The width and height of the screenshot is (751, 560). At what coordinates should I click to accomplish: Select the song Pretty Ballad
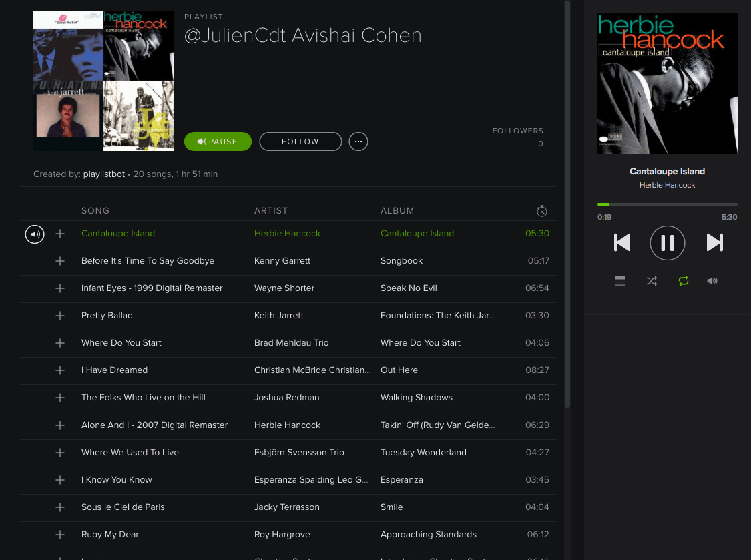tap(107, 315)
